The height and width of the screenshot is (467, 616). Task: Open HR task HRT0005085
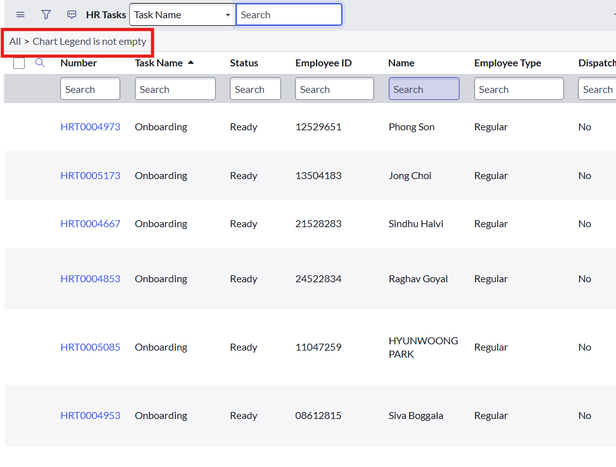(x=90, y=348)
